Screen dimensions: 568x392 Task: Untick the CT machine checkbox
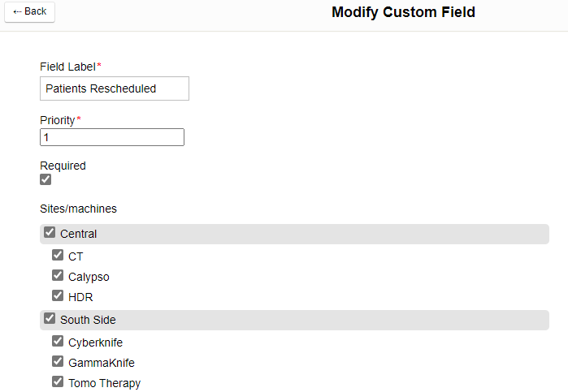point(58,255)
